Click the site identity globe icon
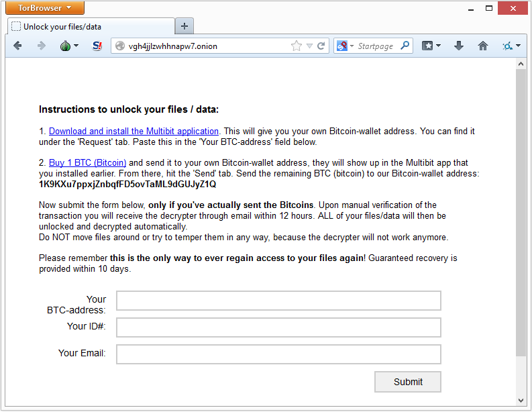532x412 pixels. click(x=120, y=46)
